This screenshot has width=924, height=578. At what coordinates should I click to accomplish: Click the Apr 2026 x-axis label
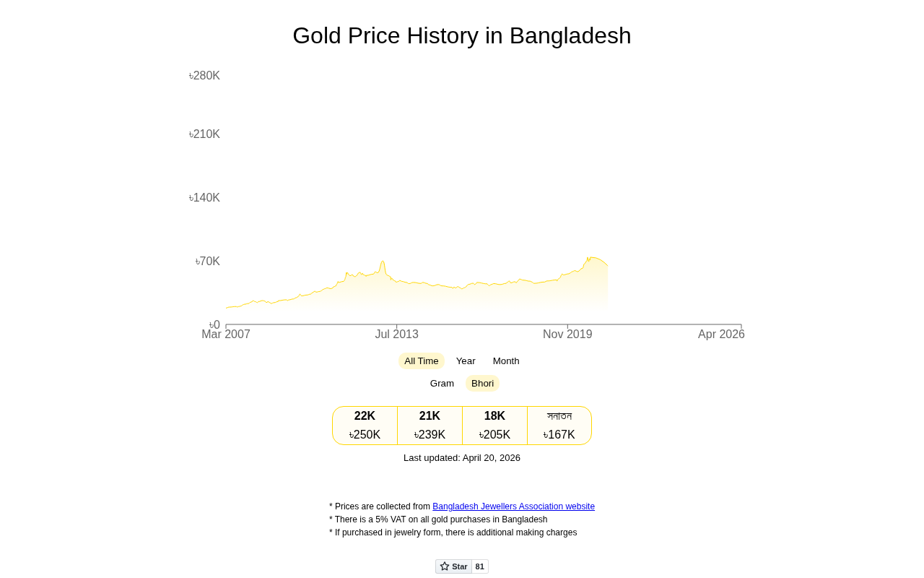(721, 335)
